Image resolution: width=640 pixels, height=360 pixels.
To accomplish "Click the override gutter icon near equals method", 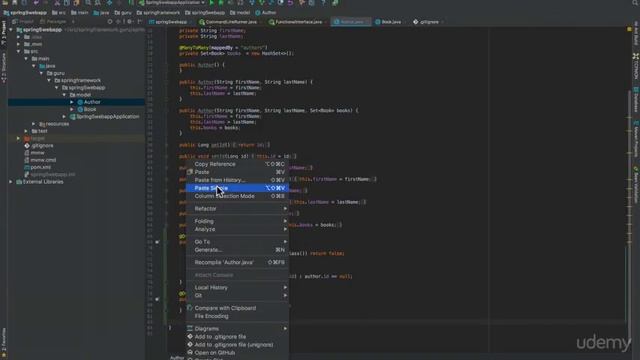I will click(x=157, y=242).
